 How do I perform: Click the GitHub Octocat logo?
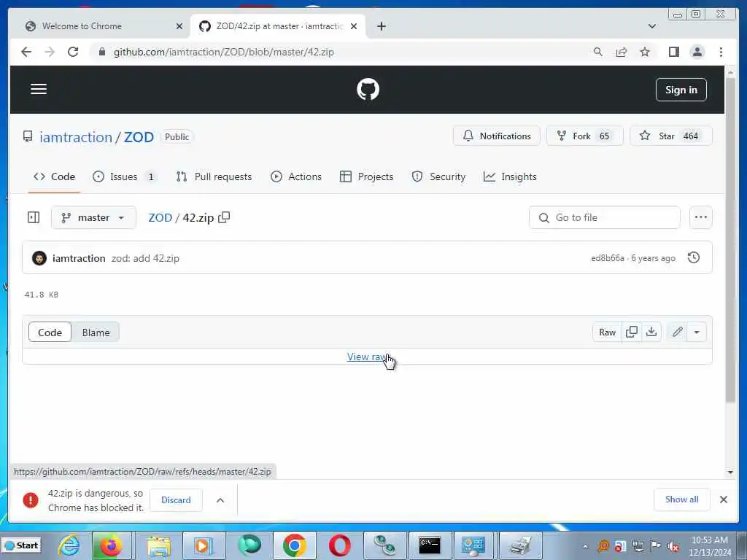coord(368,90)
